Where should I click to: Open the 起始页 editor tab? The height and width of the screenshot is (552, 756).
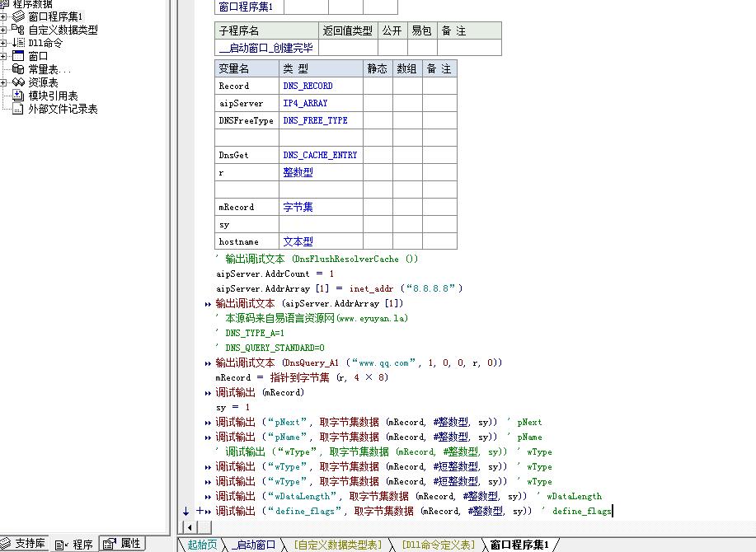(x=202, y=545)
